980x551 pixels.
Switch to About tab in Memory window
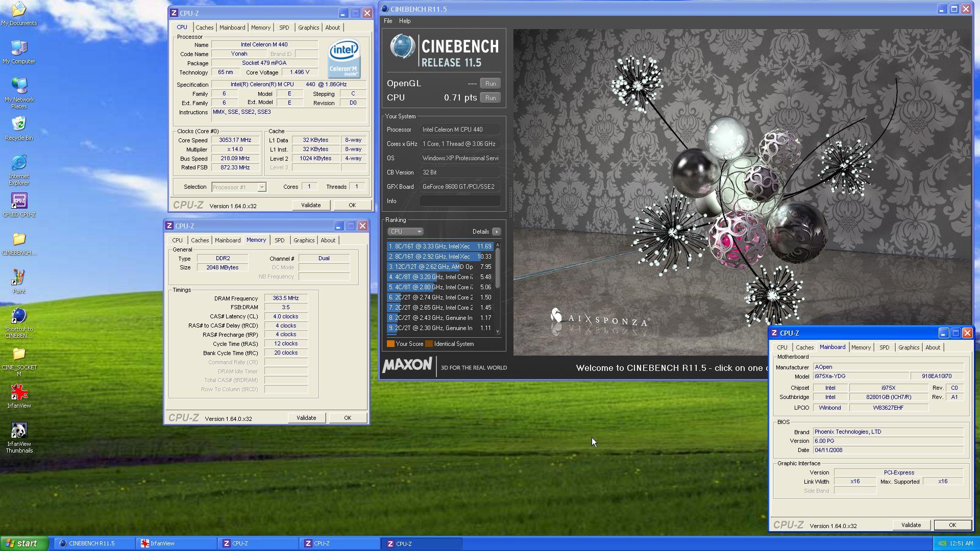[328, 240]
